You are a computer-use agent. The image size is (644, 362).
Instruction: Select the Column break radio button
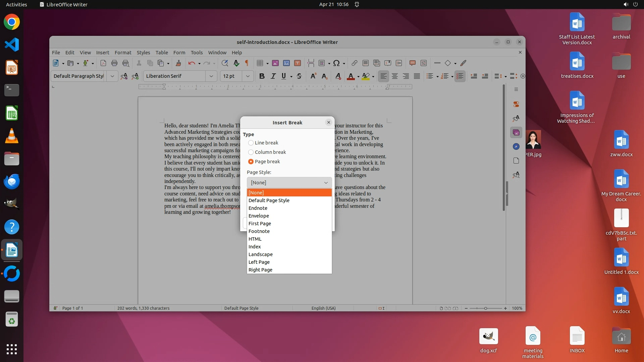[251, 152]
